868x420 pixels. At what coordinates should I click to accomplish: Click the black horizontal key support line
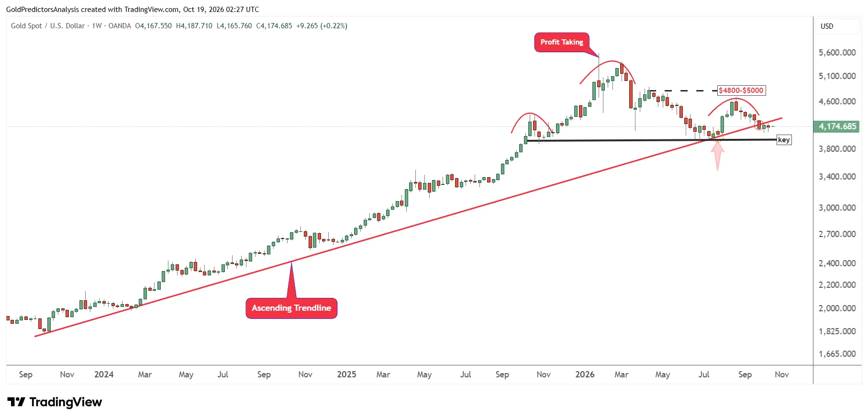click(651, 140)
